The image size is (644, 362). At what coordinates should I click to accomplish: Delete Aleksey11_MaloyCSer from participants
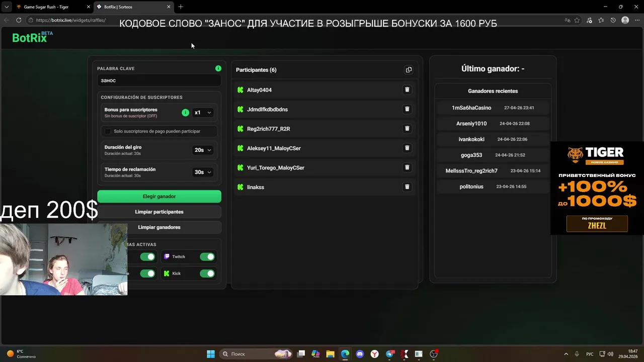coord(407,148)
